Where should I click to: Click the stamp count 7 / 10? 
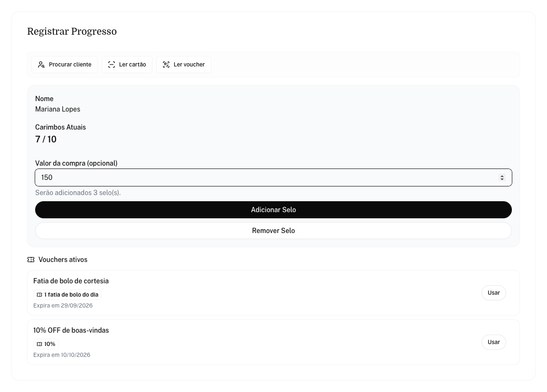[x=46, y=139]
